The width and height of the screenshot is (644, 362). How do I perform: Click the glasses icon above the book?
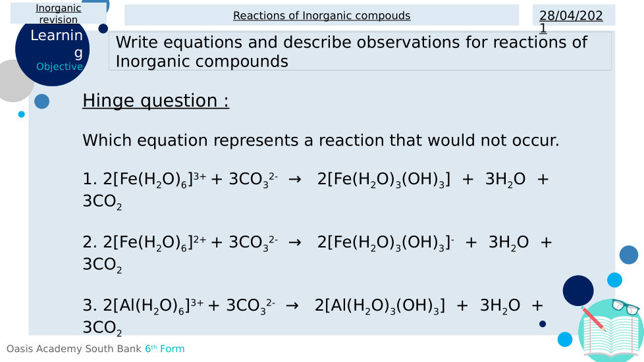(x=625, y=307)
